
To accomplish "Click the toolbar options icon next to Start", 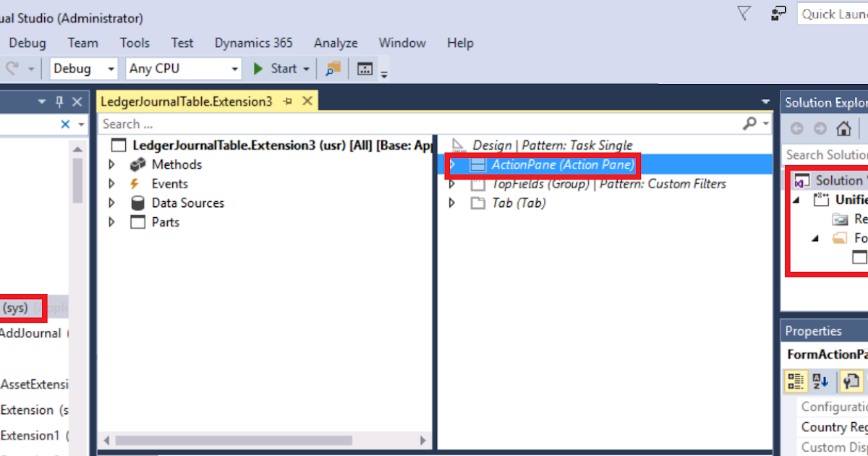I will tap(307, 68).
